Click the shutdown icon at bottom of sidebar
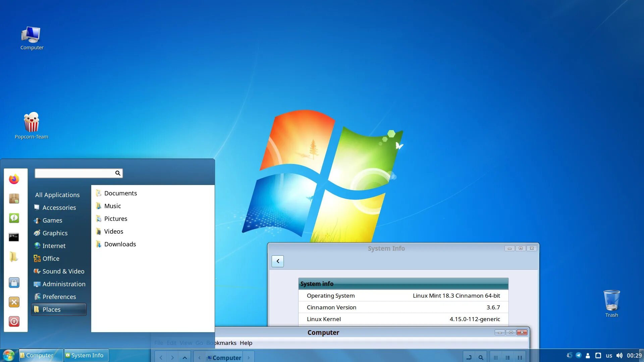This screenshot has height=362, width=644. point(14,321)
